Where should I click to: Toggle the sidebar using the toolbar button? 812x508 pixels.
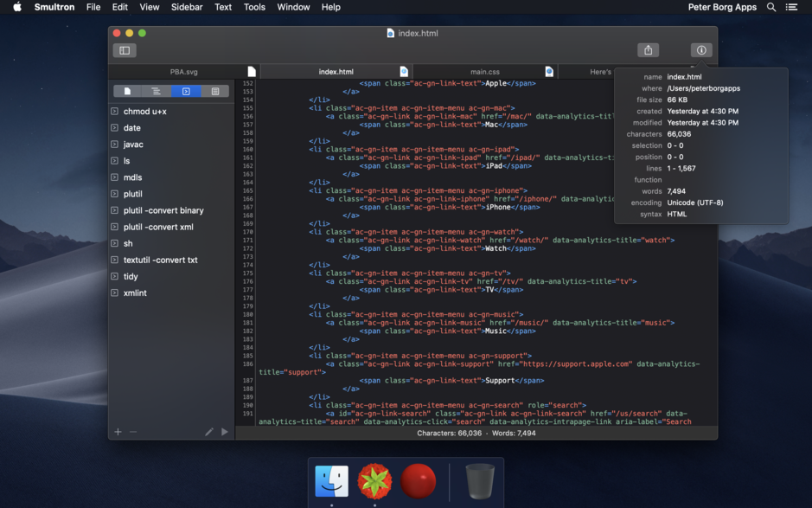(x=125, y=49)
